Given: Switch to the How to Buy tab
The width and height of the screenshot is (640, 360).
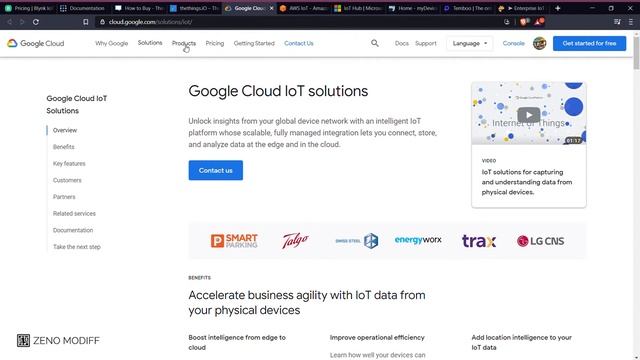Looking at the screenshot, I should [x=139, y=8].
